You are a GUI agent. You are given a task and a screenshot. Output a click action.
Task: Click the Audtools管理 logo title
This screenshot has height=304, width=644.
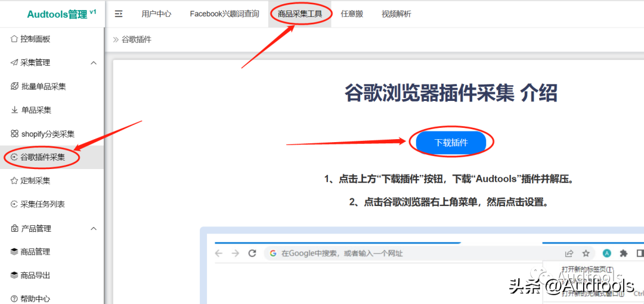click(x=61, y=14)
